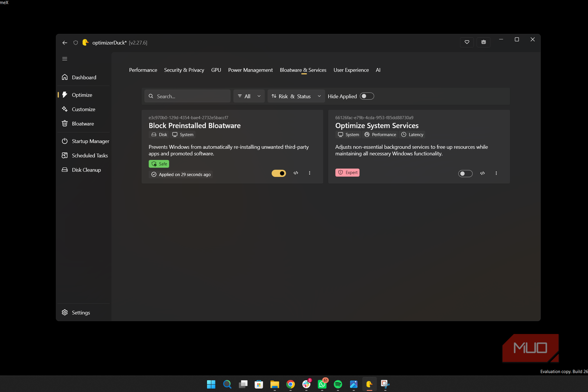Viewport: 588px width, 392px height.
Task: Open more options for Block Preinstalled Bloatware
Action: (x=310, y=173)
